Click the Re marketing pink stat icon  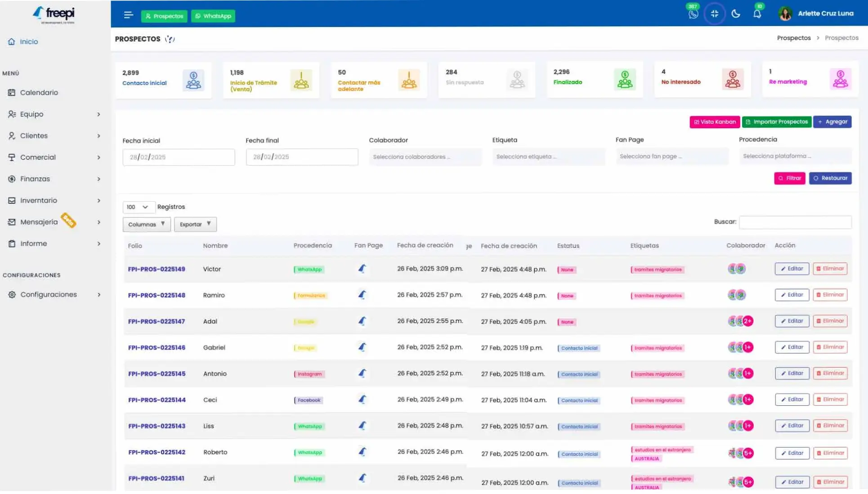[840, 80]
